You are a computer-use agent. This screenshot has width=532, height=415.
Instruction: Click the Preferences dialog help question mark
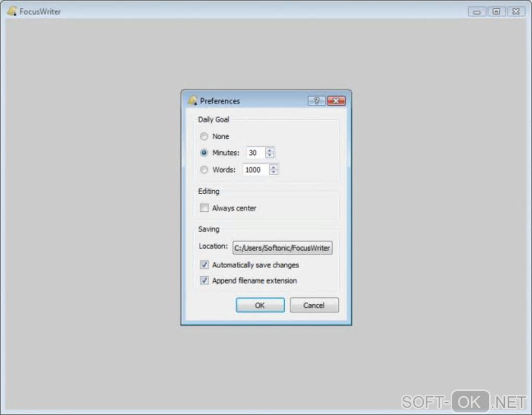point(317,101)
